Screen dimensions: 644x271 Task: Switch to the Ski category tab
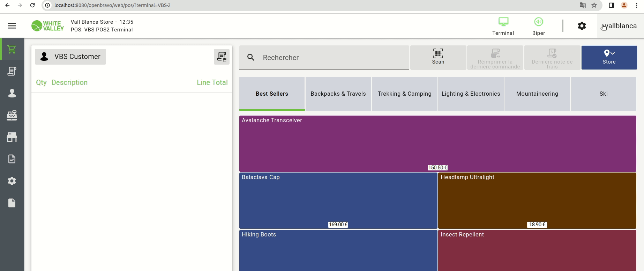tap(603, 94)
